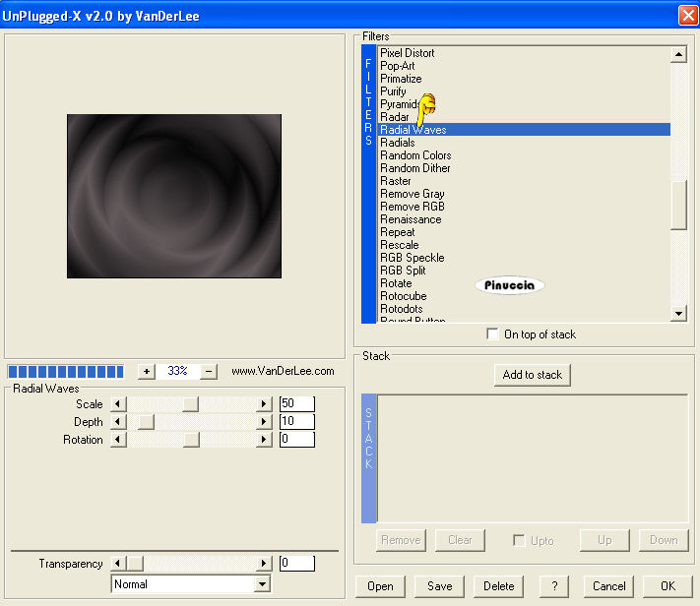The height and width of the screenshot is (606, 700).
Task: Click Scale slider left arrow
Action: (x=119, y=404)
